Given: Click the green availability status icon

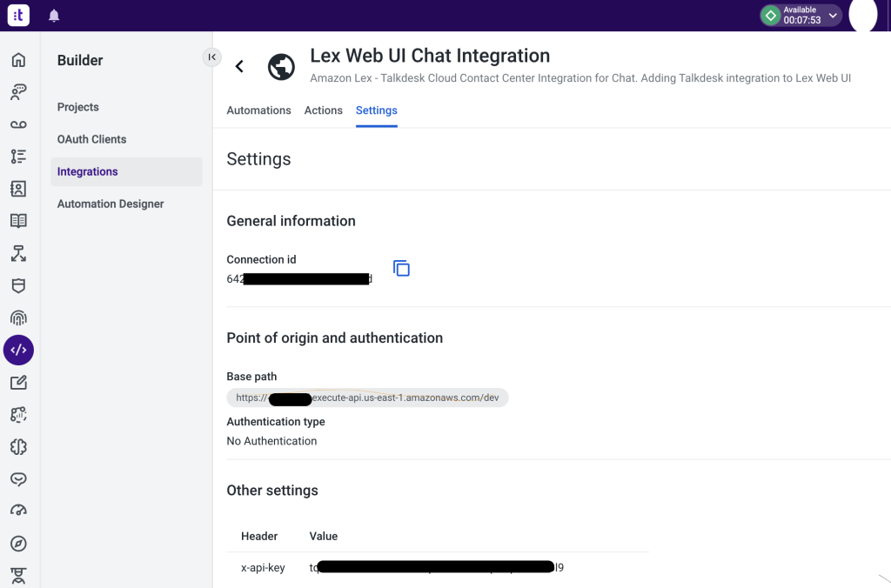Looking at the screenshot, I should coord(771,16).
